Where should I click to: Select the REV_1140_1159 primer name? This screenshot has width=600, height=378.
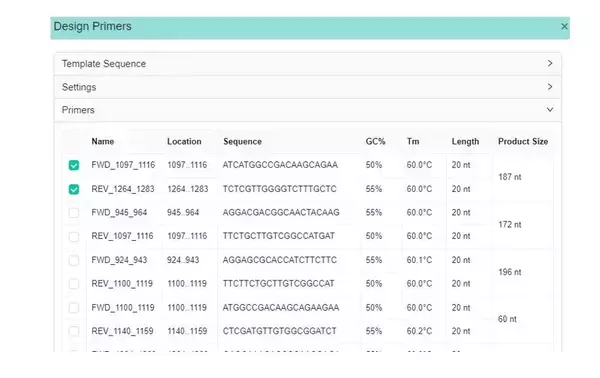[122, 331]
